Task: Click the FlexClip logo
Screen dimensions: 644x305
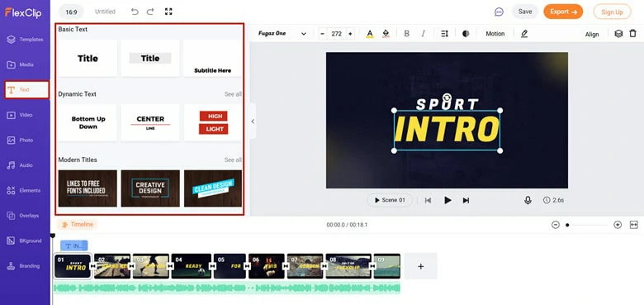Action: [x=23, y=12]
